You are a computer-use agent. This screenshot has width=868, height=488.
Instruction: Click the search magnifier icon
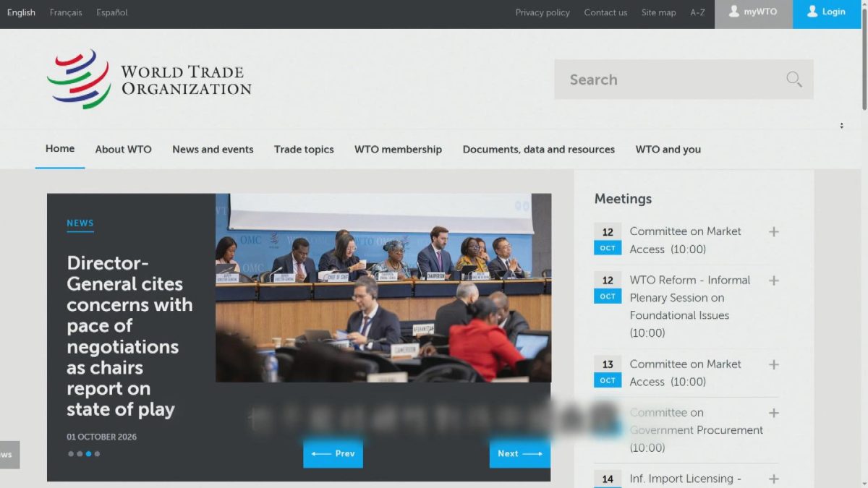794,80
